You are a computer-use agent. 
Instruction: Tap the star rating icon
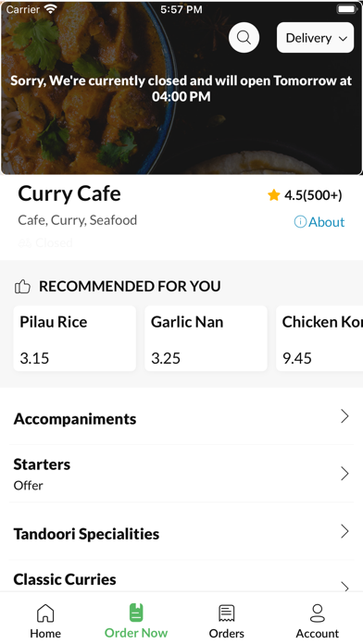click(x=273, y=195)
